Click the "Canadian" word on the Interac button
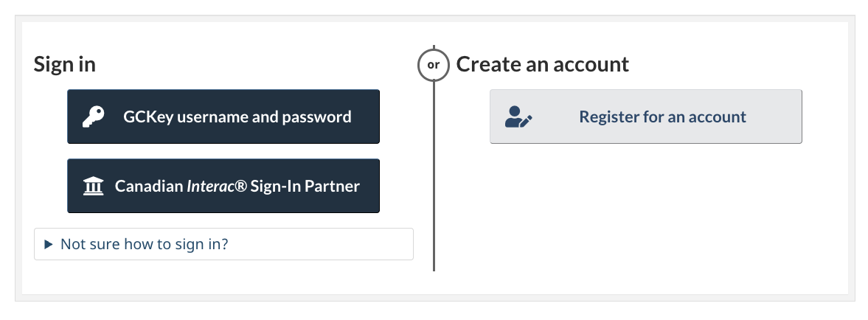The height and width of the screenshot is (320, 868). point(147,186)
